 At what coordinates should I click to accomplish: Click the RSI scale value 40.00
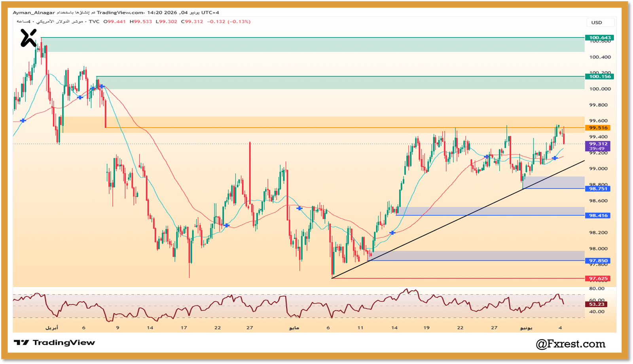click(x=597, y=312)
